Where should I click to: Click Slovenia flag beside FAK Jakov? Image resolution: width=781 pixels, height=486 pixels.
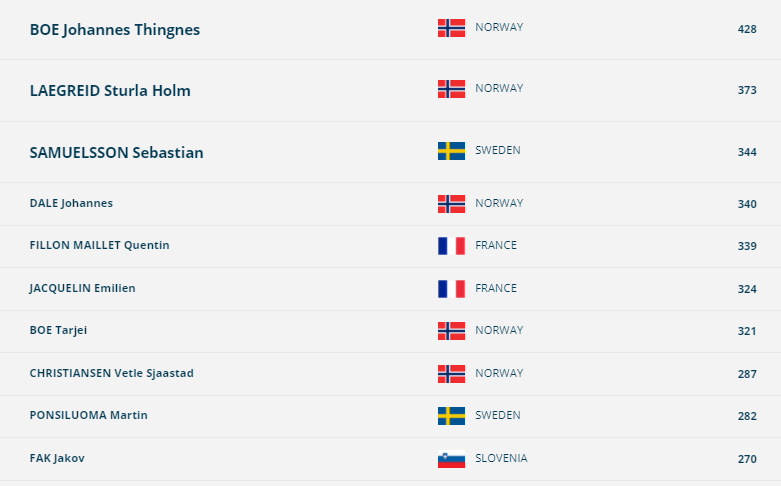point(451,459)
